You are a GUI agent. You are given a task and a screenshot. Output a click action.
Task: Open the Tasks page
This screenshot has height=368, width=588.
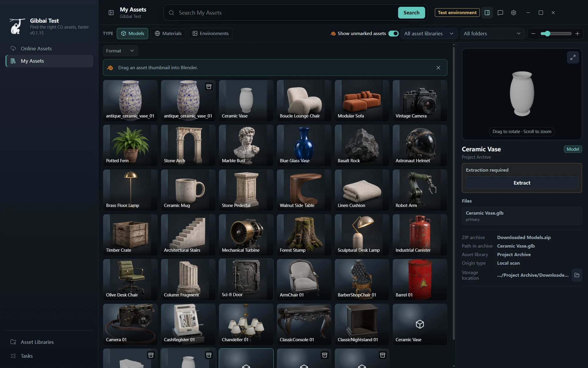49,356
